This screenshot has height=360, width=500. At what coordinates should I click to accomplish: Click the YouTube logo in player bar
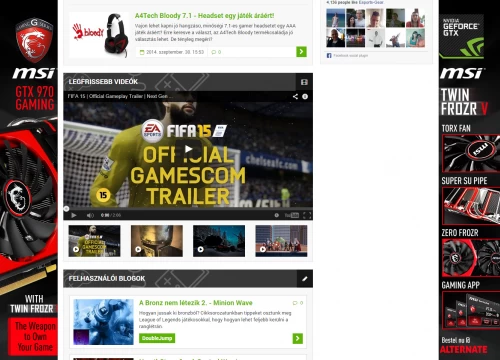[292, 215]
